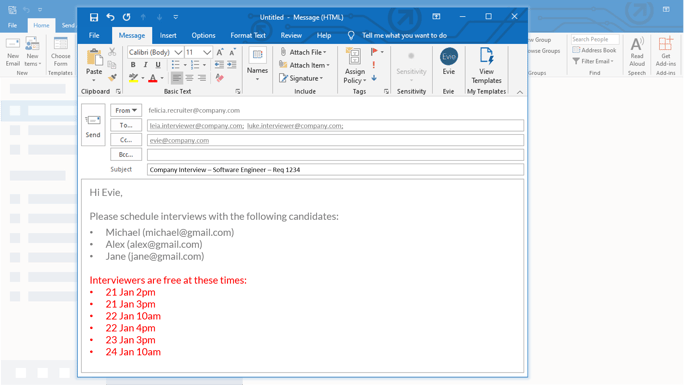Shrink font size with small A icon

pyautogui.click(x=232, y=52)
